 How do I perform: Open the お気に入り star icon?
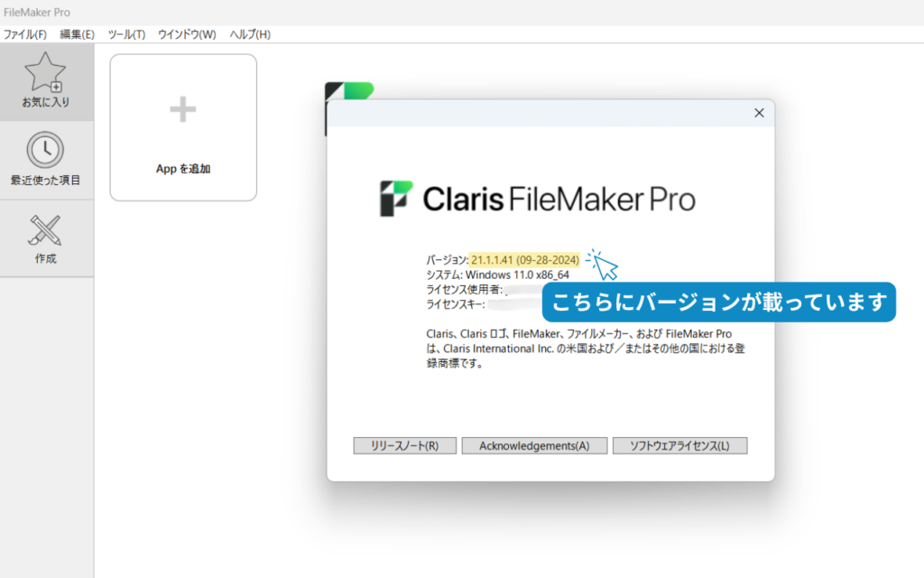pos(45,73)
